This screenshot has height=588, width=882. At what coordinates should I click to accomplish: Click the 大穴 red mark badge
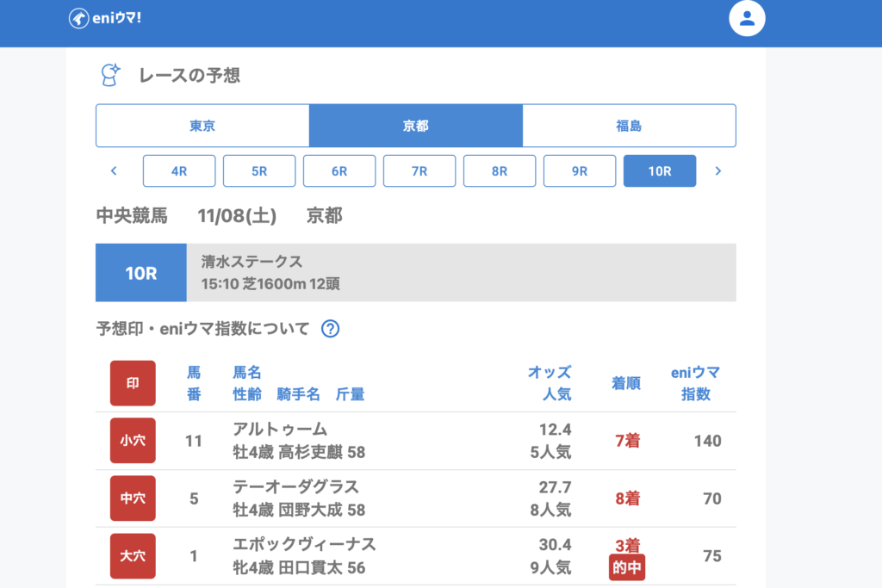[x=133, y=556]
